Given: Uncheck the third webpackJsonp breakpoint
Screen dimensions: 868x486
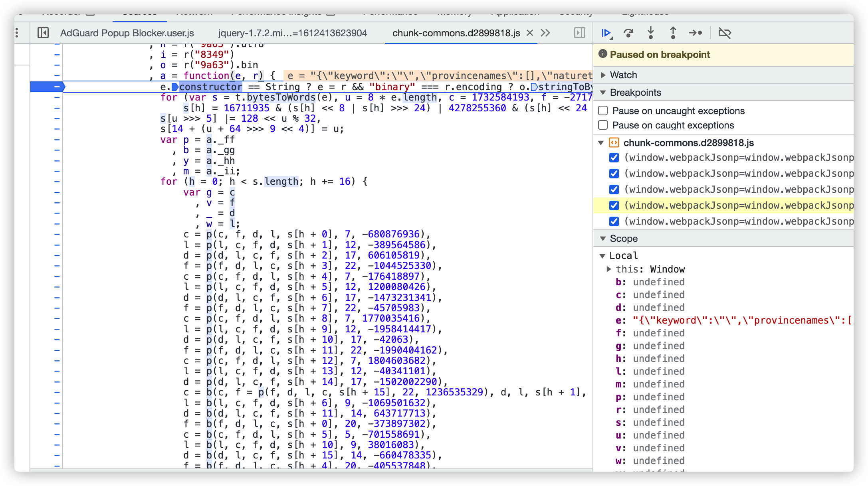Looking at the screenshot, I should click(x=614, y=190).
